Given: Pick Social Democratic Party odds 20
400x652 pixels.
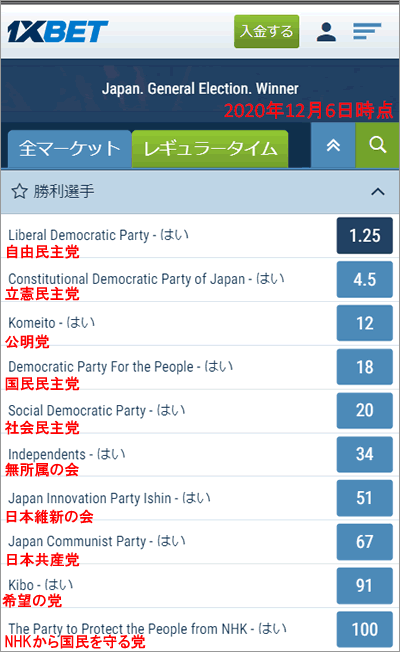Looking at the screenshot, I should point(364,410).
